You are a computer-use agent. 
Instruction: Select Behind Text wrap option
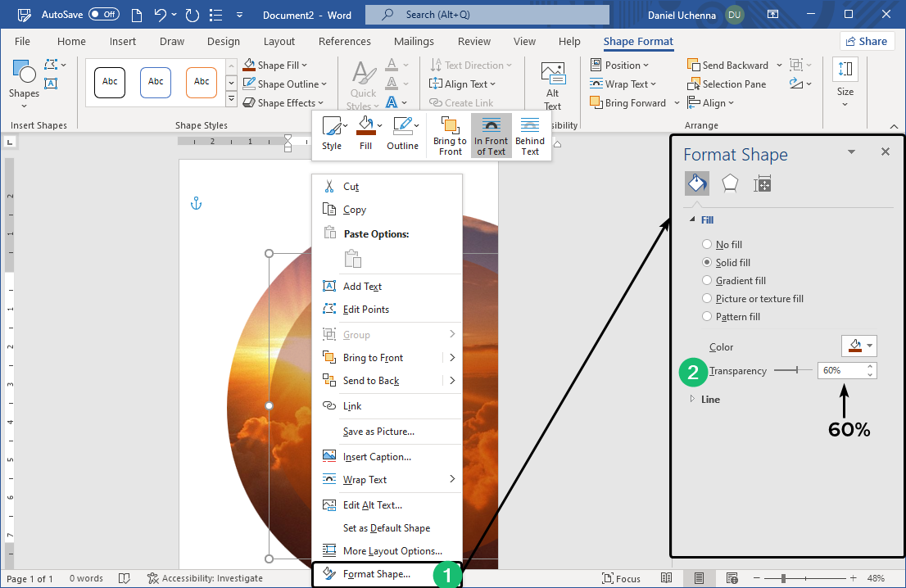[530, 135]
